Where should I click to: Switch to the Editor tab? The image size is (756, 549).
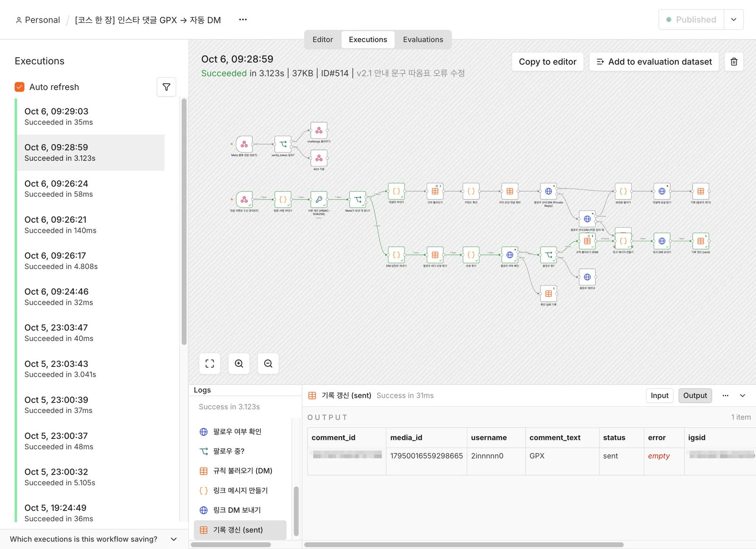click(x=323, y=40)
